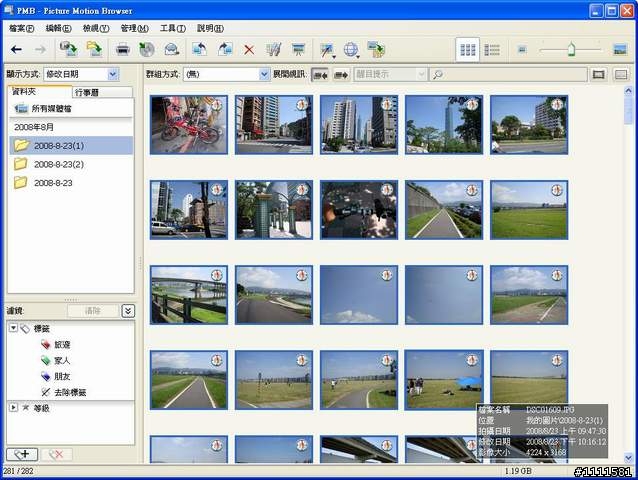The image size is (638, 480).
Task: Expand info display with right toggle
Action: (341, 74)
